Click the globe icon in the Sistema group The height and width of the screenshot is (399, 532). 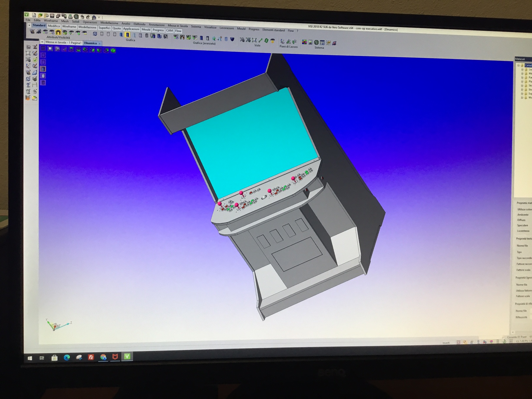316,42
